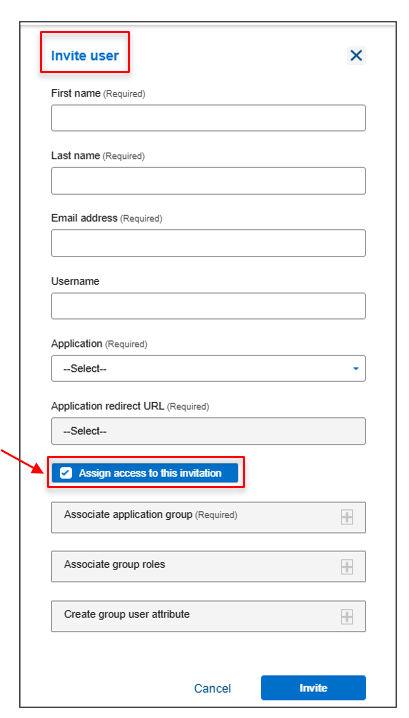This screenshot has width=409, height=718.
Task: Click the Associate group roles label text
Action: 115,564
